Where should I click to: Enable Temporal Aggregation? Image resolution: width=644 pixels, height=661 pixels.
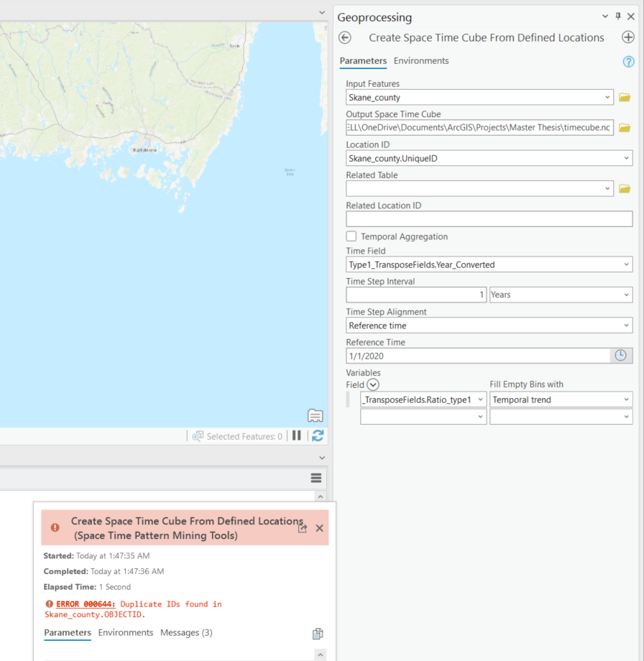[351, 236]
